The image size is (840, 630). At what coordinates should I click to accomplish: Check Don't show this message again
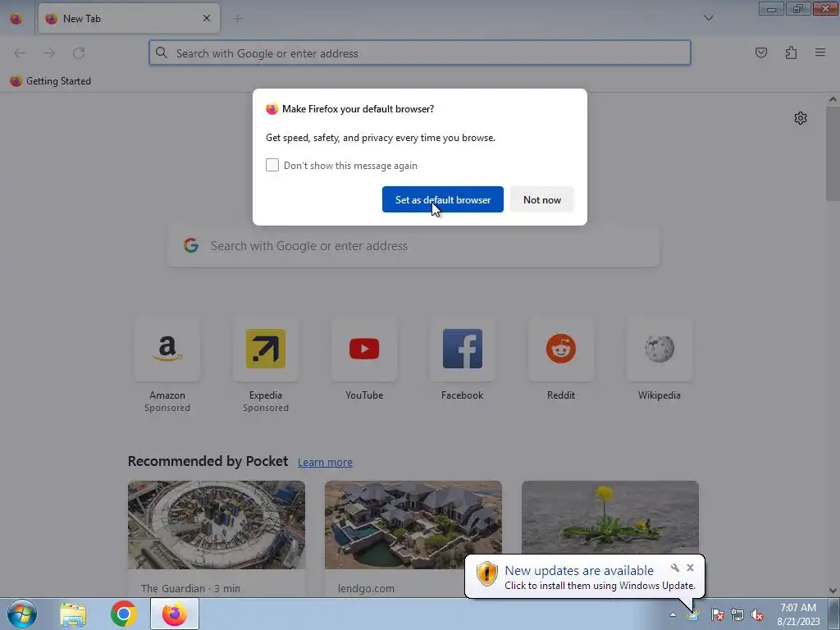pyautogui.click(x=272, y=165)
